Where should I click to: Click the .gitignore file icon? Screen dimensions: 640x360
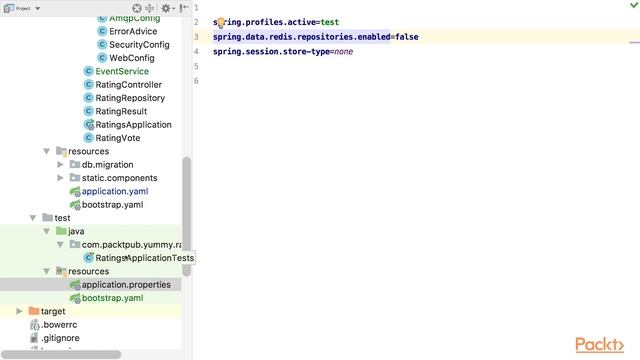coord(34,338)
